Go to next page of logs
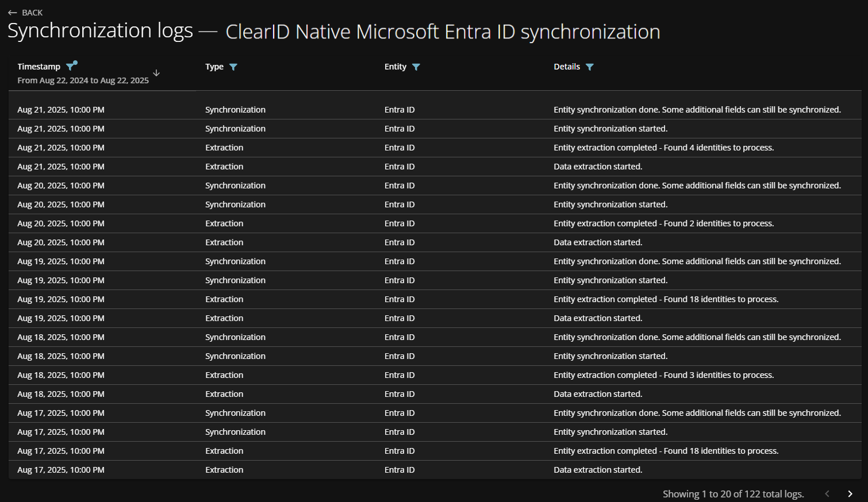This screenshot has width=868, height=502. coord(850,494)
